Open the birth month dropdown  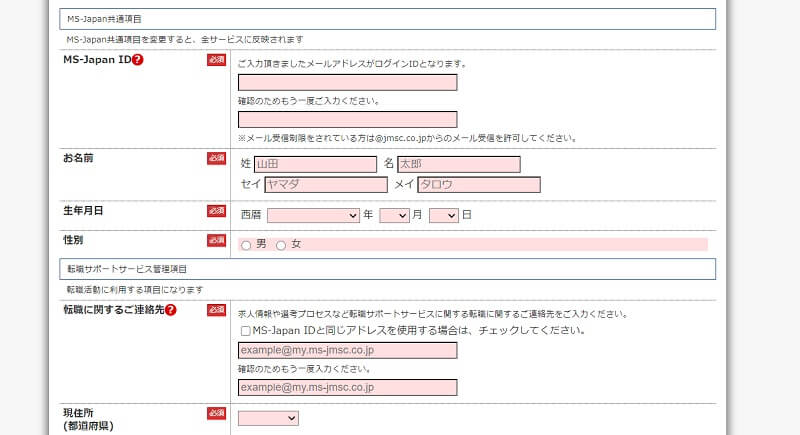(394, 215)
